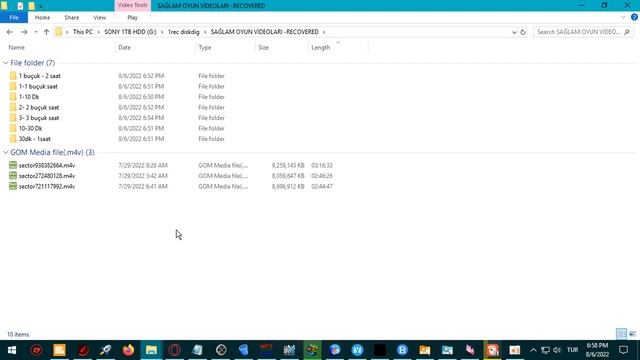Open Firefox from the taskbar
Screen dimensions: 640x360
(x=128, y=350)
